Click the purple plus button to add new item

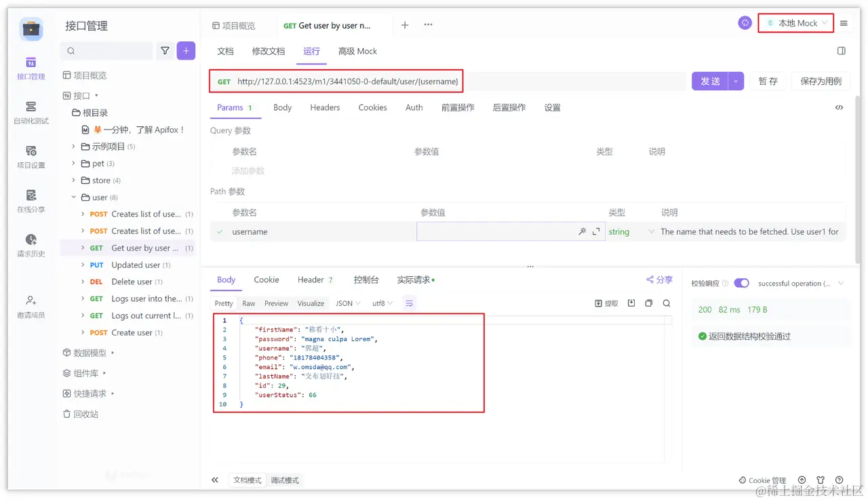[186, 51]
